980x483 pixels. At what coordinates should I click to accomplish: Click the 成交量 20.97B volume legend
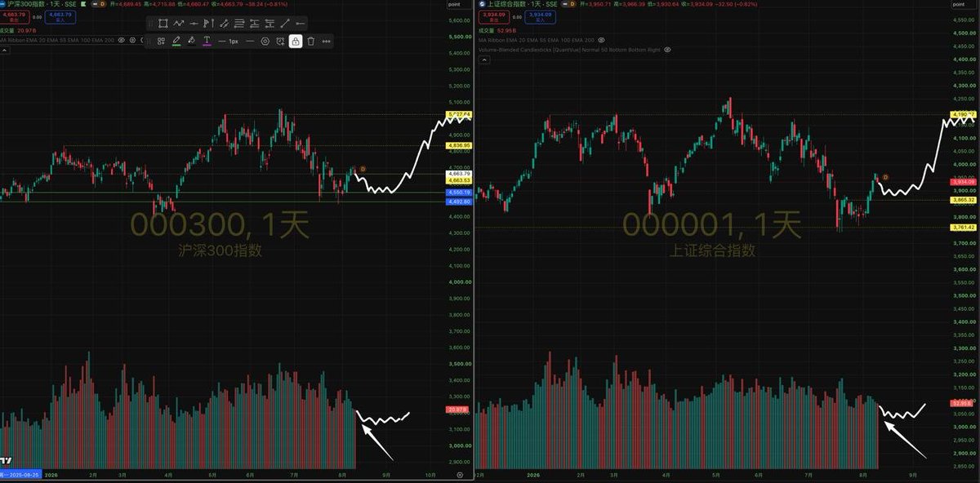point(18,30)
